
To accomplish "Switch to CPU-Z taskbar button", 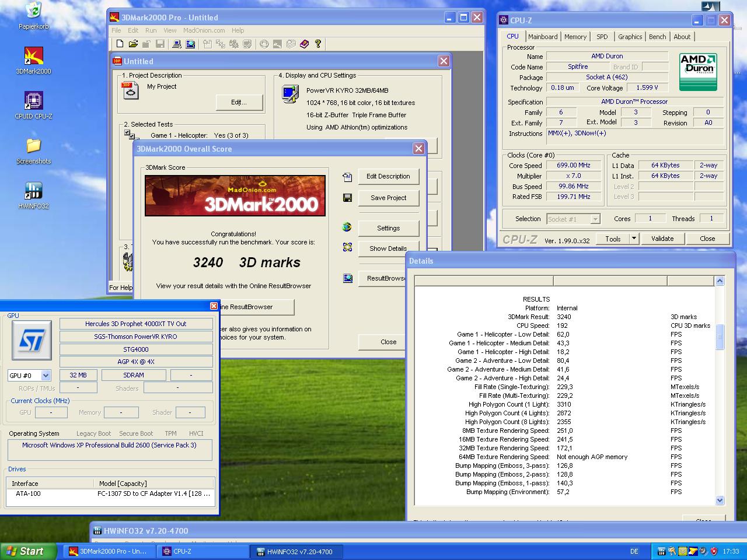I will pyautogui.click(x=204, y=551).
